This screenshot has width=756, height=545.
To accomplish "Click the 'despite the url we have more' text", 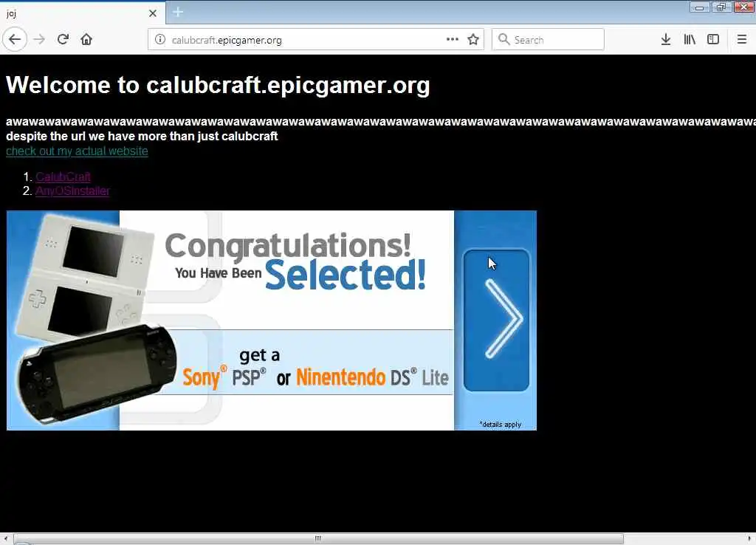I will point(142,137).
